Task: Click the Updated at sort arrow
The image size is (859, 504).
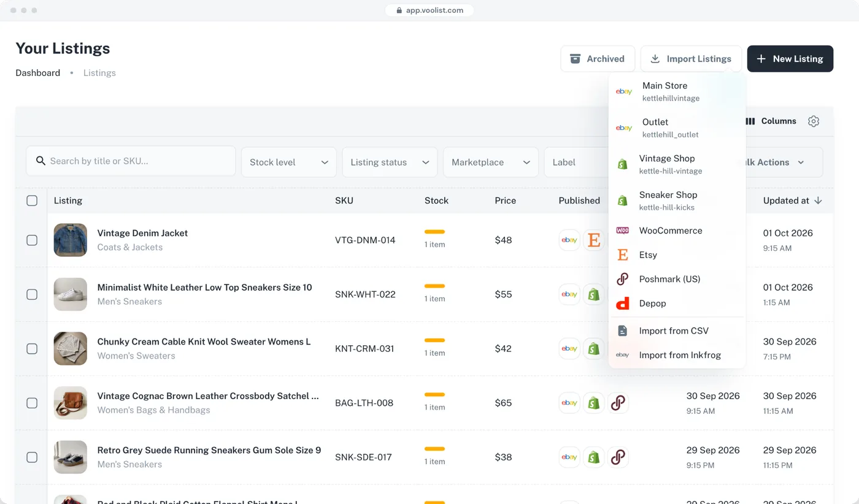Action: pos(818,200)
